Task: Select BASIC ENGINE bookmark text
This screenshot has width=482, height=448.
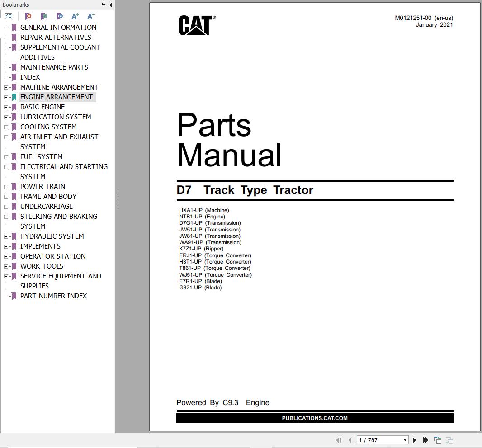Action: point(43,107)
